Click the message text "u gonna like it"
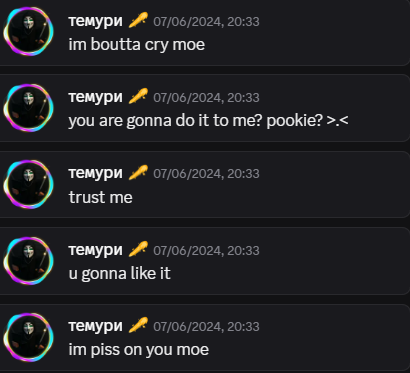 tap(120, 274)
